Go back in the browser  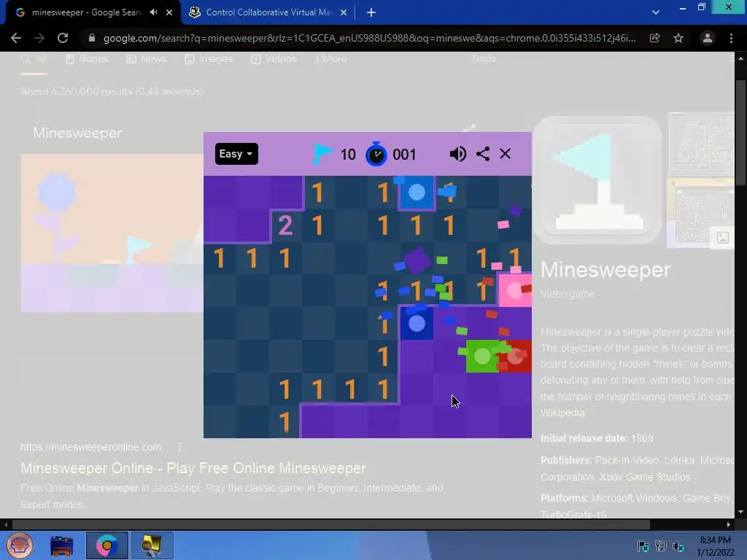(16, 38)
